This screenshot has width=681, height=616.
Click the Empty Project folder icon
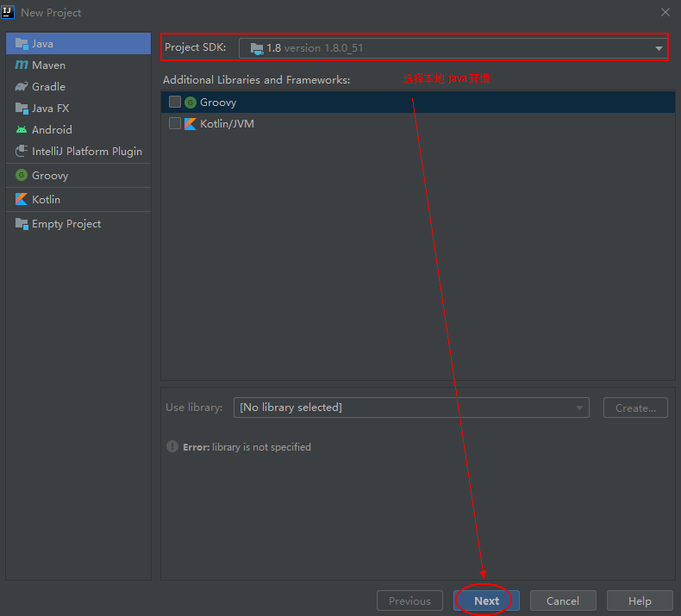[x=22, y=223]
